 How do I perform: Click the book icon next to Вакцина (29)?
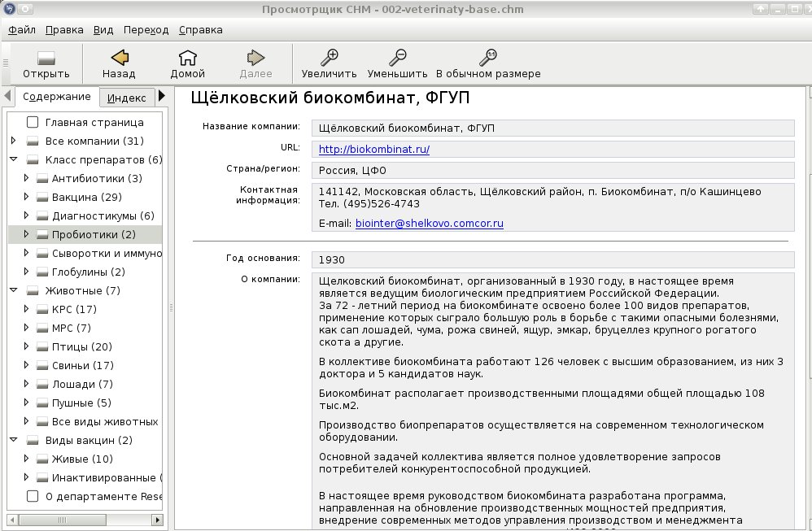[42, 198]
